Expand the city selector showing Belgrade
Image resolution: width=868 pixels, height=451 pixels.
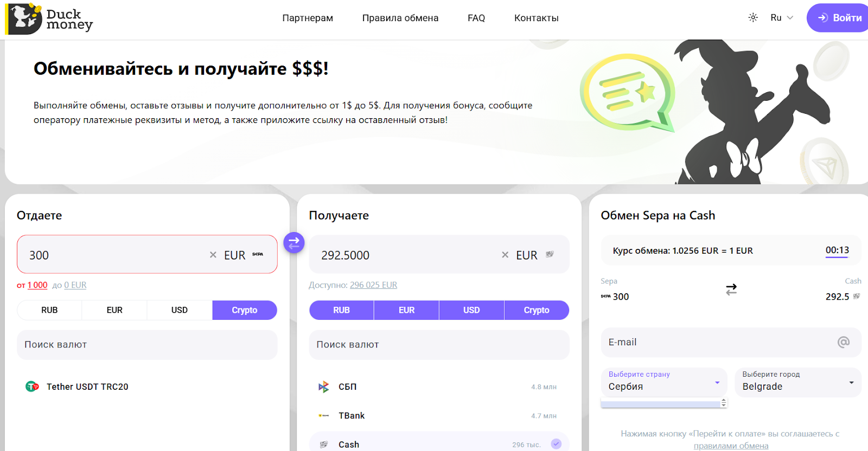click(x=797, y=383)
